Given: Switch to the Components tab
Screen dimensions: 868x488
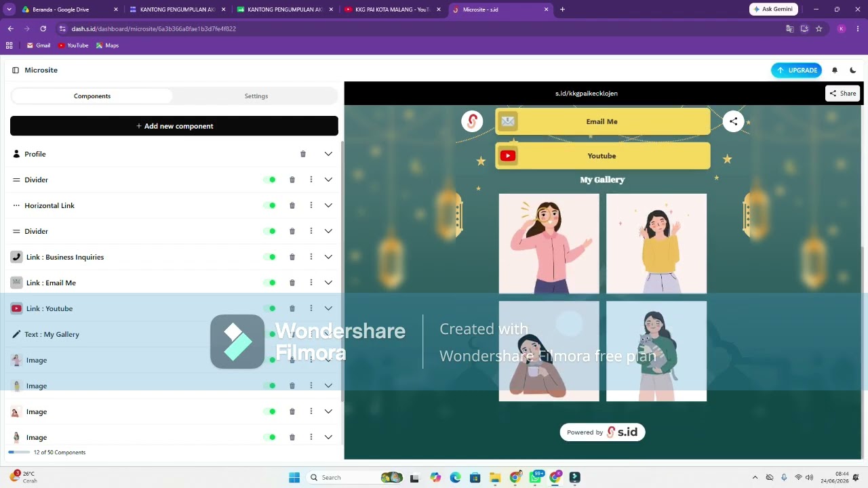Looking at the screenshot, I should pos(92,96).
